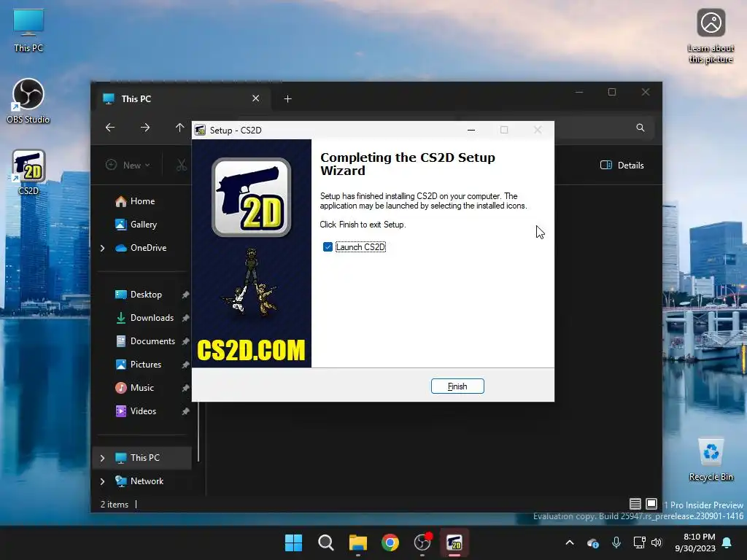Click the search icon in File Explorer
747x560 pixels.
640,128
